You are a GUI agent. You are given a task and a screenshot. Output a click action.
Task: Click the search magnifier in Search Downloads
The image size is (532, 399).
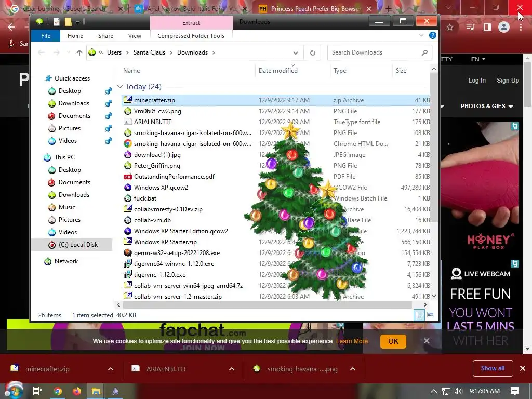pos(424,52)
